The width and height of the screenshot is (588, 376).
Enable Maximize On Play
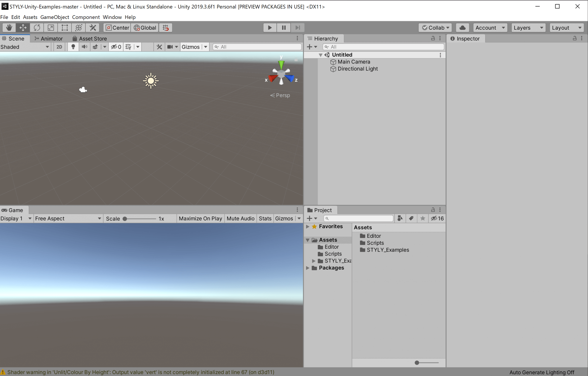pos(200,218)
